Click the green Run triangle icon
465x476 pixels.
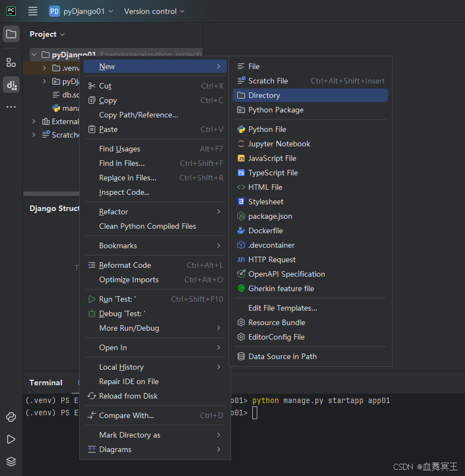[x=92, y=299]
